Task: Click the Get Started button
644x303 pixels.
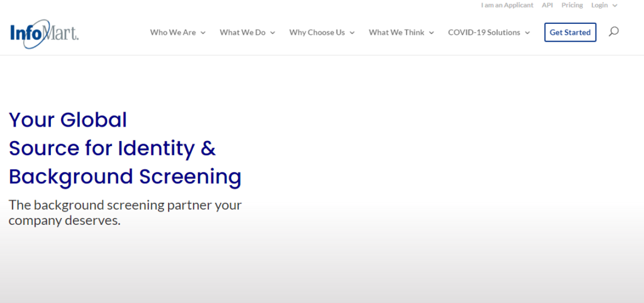Action: pyautogui.click(x=570, y=33)
